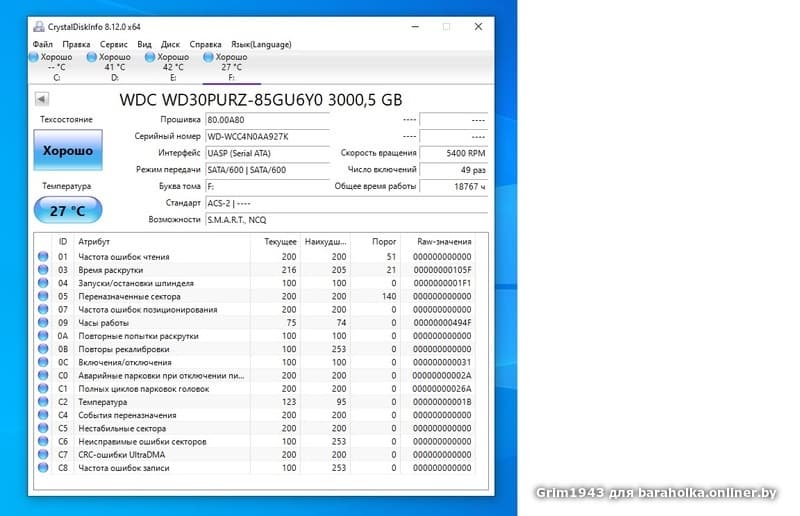Open the Диск menu

tap(170, 44)
